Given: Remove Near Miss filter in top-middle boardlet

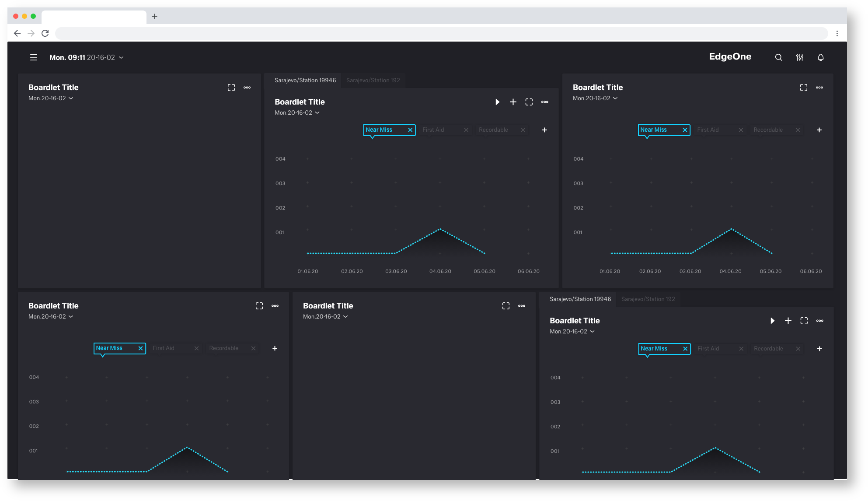Looking at the screenshot, I should point(410,130).
